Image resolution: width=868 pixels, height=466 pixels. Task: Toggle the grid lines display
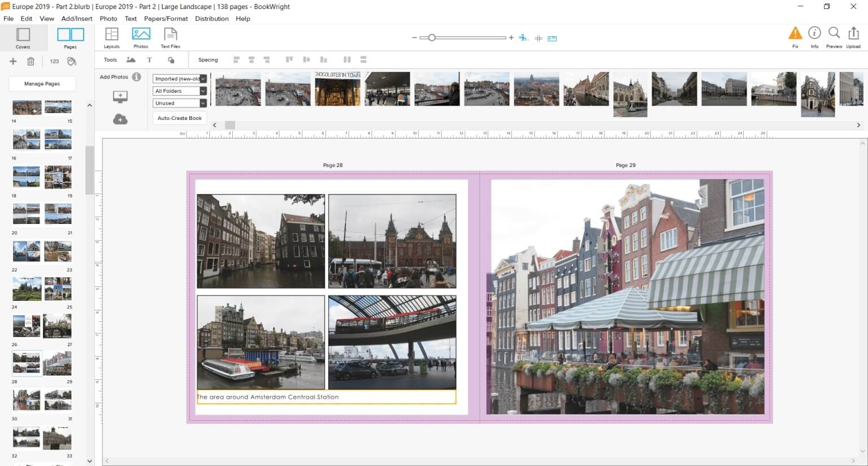(x=539, y=38)
